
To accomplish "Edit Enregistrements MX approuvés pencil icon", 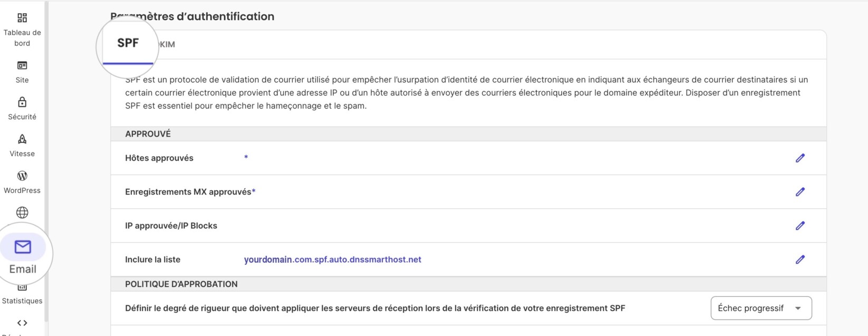I will click(x=800, y=191).
